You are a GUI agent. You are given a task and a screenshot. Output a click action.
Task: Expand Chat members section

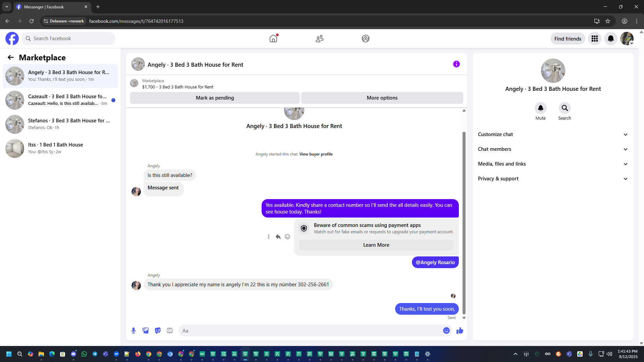[553, 149]
